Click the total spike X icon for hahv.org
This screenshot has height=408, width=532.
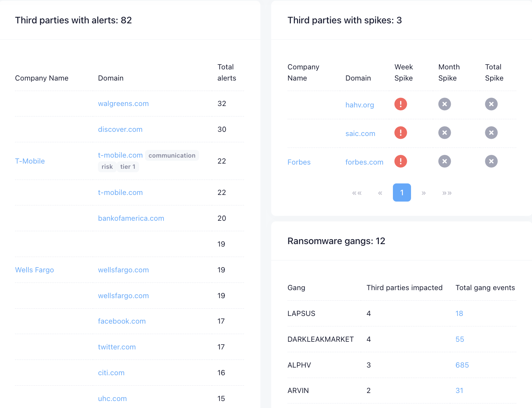(x=491, y=104)
